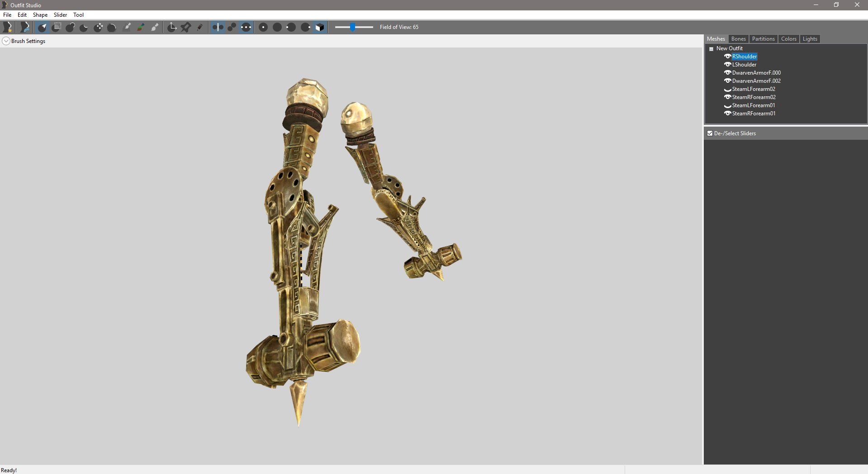Switch to Right view icon
The width and height of the screenshot is (868, 474).
[x=305, y=27]
